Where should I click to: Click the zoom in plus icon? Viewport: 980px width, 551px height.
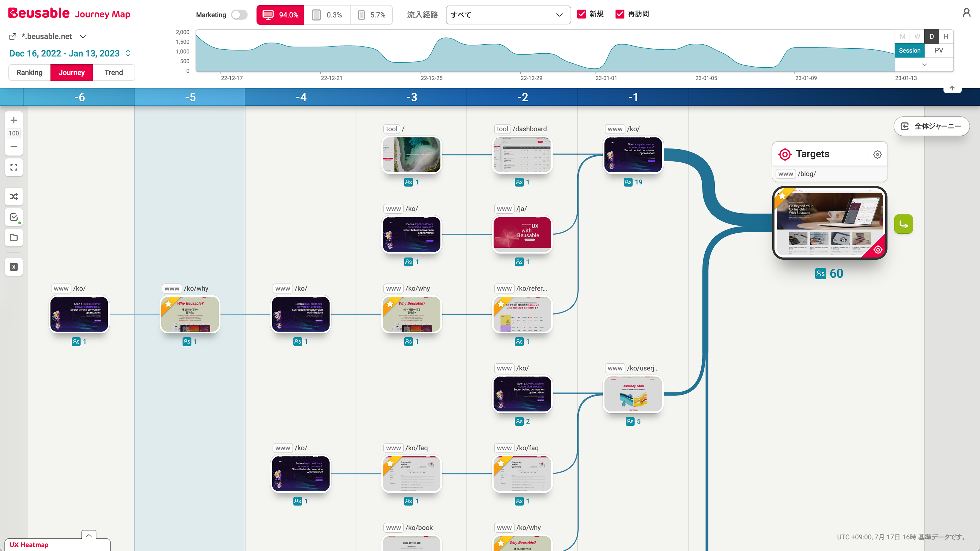pos(14,121)
